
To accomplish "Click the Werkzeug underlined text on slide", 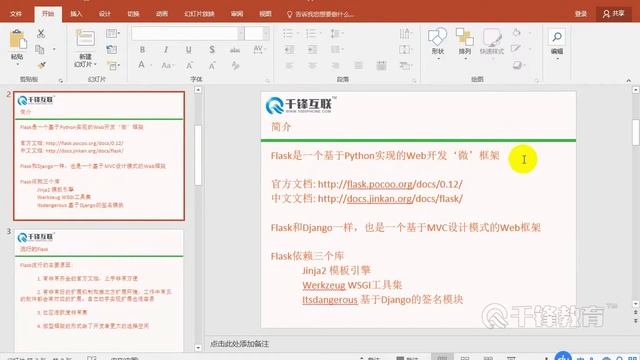I will coord(324,285).
